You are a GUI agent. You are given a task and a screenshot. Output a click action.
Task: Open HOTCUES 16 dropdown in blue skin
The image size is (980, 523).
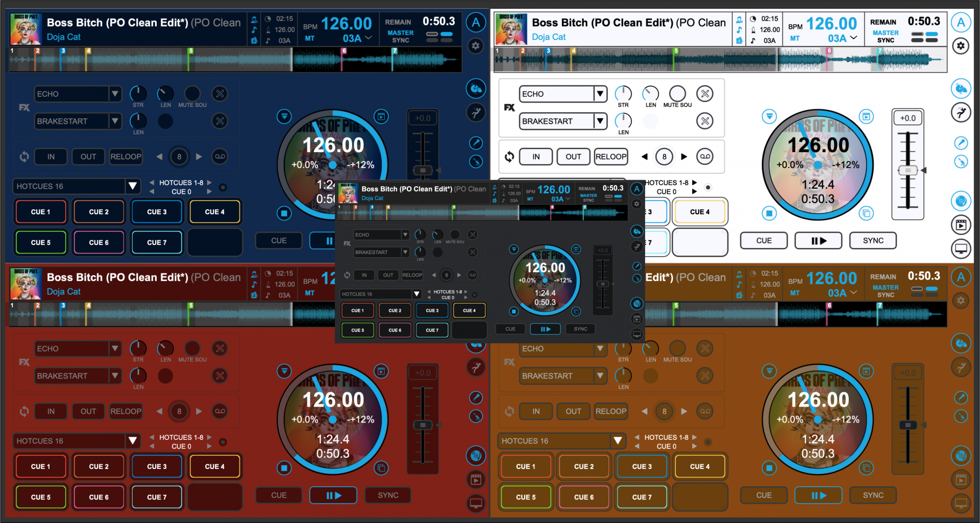pyautogui.click(x=77, y=186)
